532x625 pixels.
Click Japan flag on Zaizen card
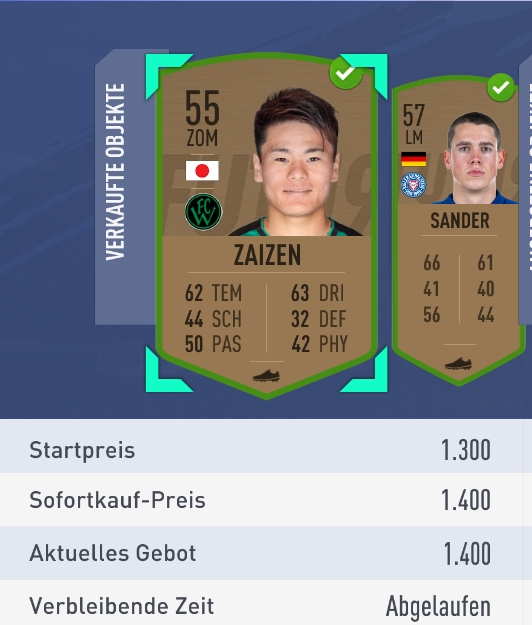pos(202,171)
